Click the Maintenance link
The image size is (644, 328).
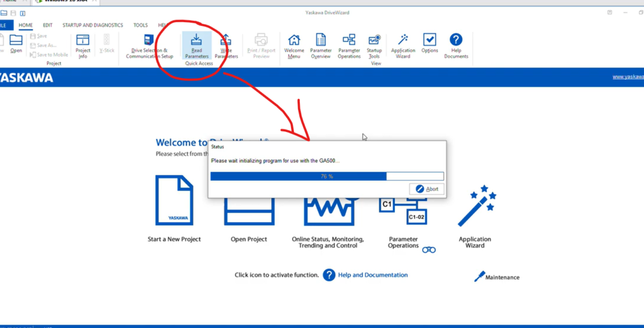[x=502, y=277]
